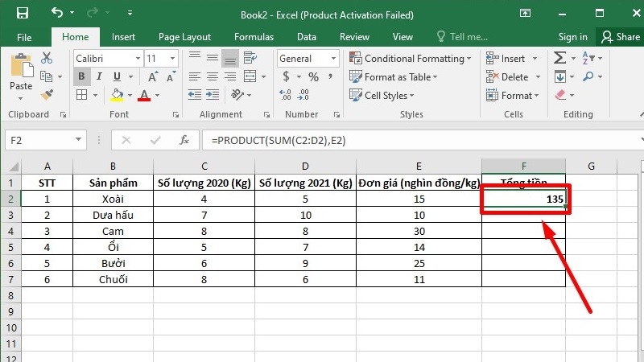The width and height of the screenshot is (644, 362).
Task: Click the Tell me search box
Action: [462, 37]
